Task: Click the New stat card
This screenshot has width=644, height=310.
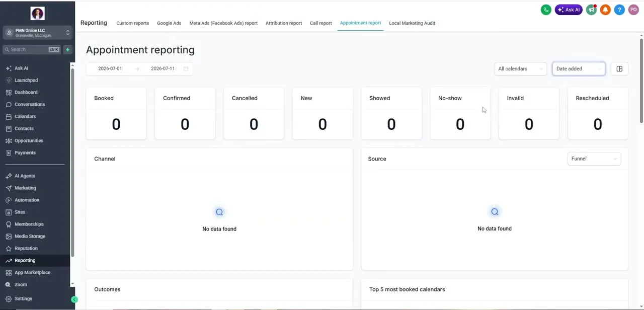Action: click(323, 113)
